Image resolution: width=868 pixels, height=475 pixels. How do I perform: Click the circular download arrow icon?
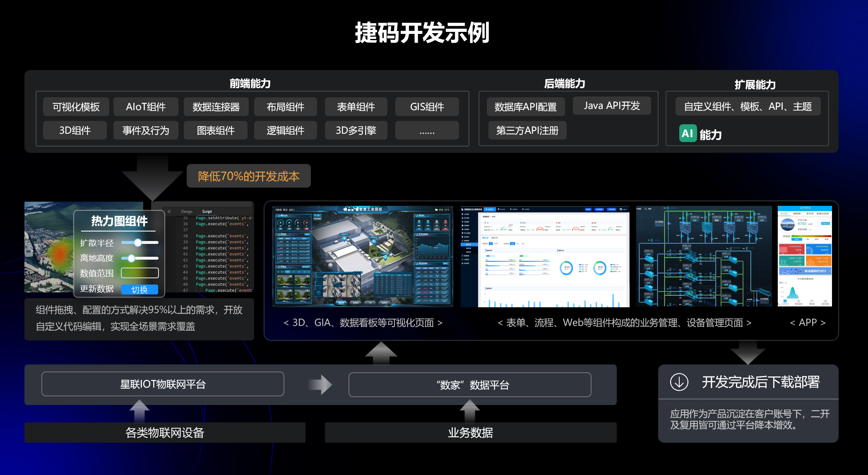tap(679, 382)
